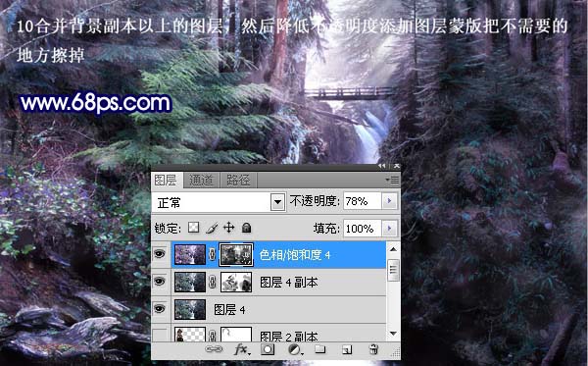
Task: Expand the 不透明度 opacity slider arrow
Action: point(389,201)
